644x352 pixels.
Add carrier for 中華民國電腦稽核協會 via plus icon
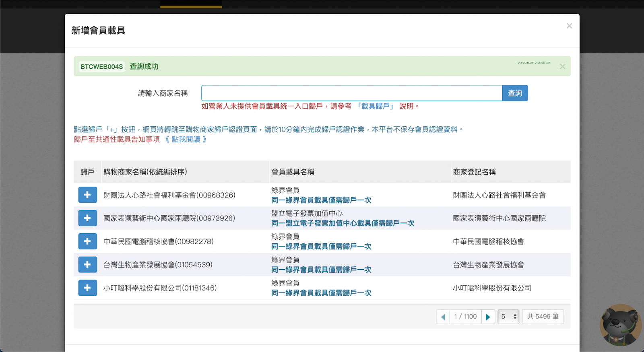[87, 241]
